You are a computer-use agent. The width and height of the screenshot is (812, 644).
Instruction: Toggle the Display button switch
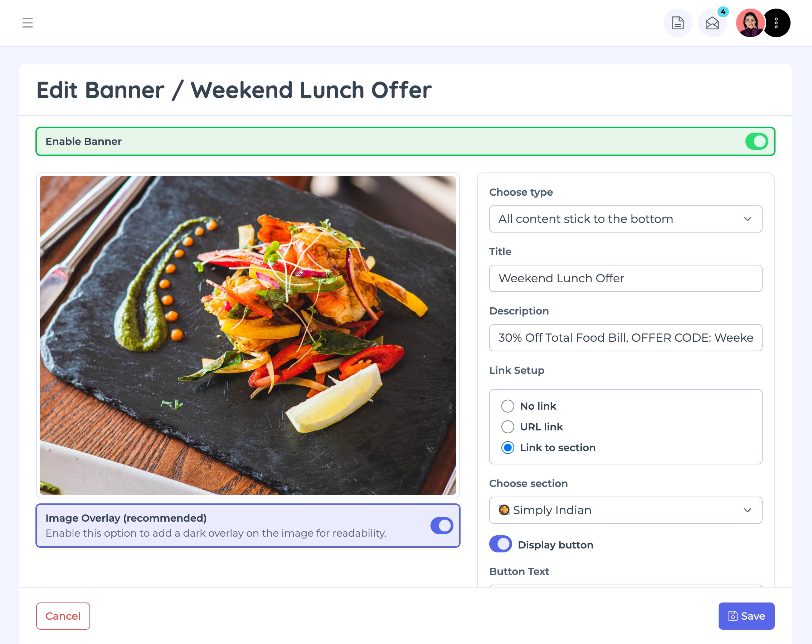pyautogui.click(x=501, y=544)
